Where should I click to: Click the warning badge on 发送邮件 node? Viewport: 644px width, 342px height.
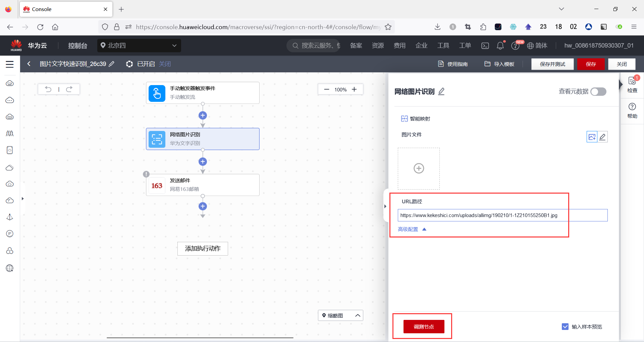point(146,174)
